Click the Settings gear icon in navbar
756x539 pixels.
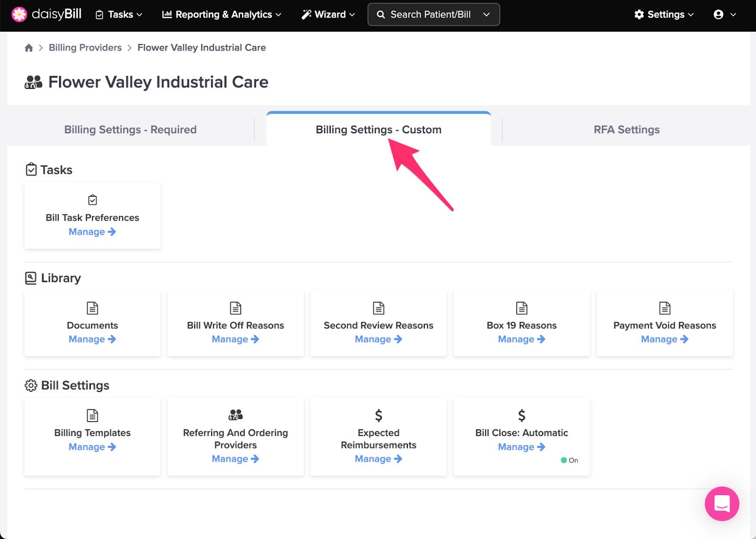coord(639,15)
